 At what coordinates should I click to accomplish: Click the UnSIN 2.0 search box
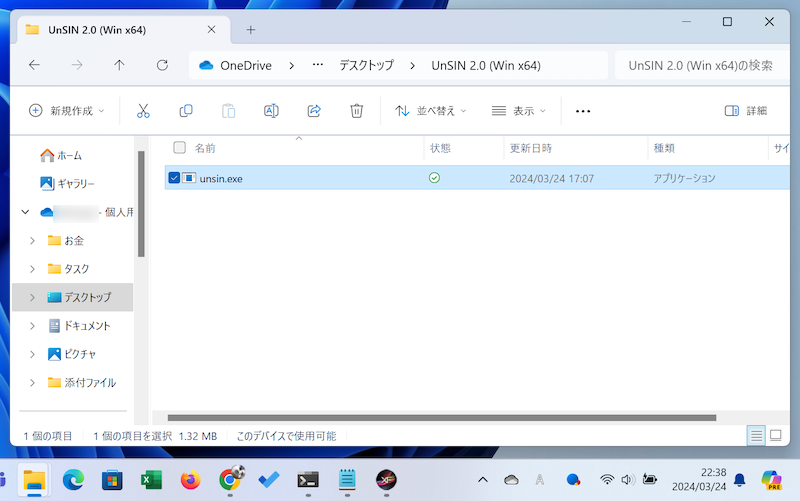click(x=700, y=66)
